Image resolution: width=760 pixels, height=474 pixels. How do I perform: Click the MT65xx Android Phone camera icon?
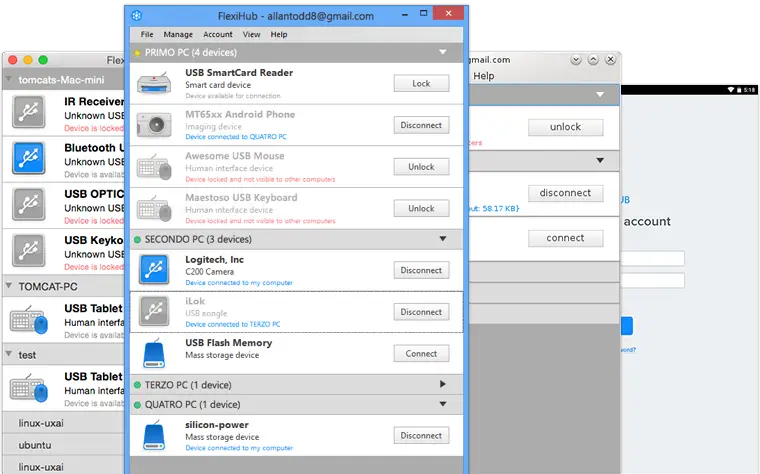tap(154, 125)
